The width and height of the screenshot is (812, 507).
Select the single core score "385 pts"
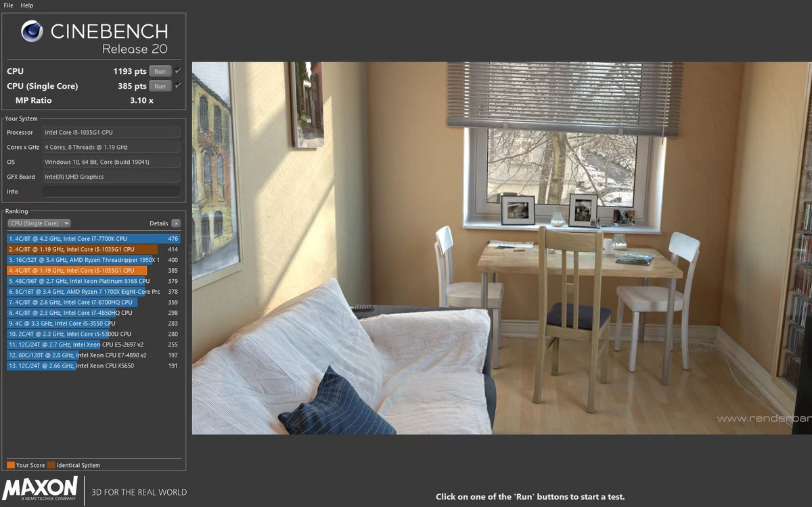[x=132, y=86]
